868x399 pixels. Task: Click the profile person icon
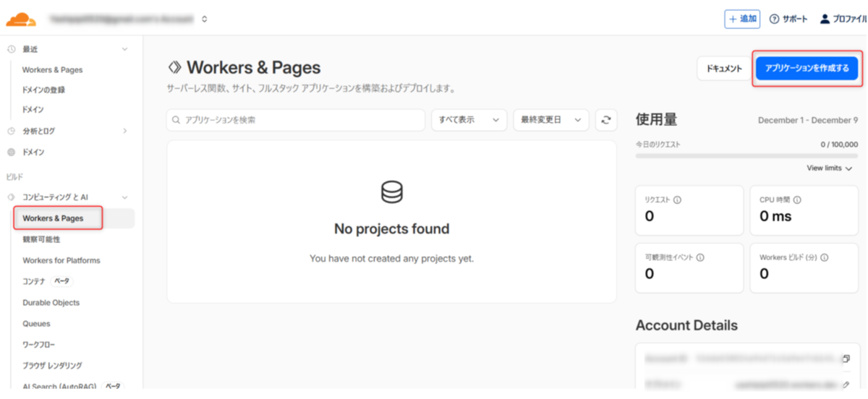tap(825, 20)
